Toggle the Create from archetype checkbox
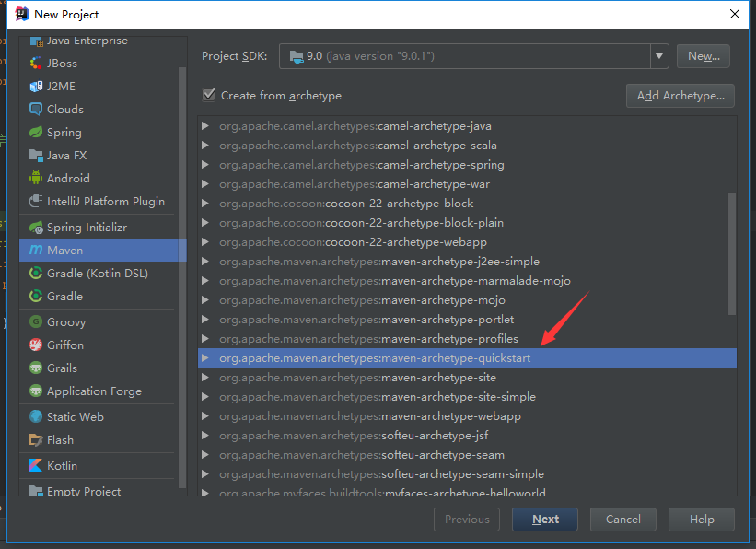Screen dimensions: 756x549 coord(209,95)
